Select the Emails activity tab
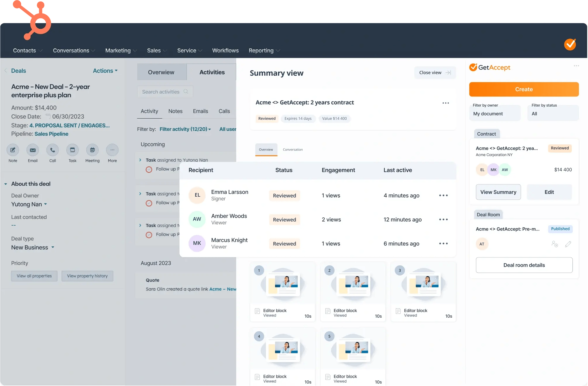Image resolution: width=588 pixels, height=386 pixels. coord(200,111)
